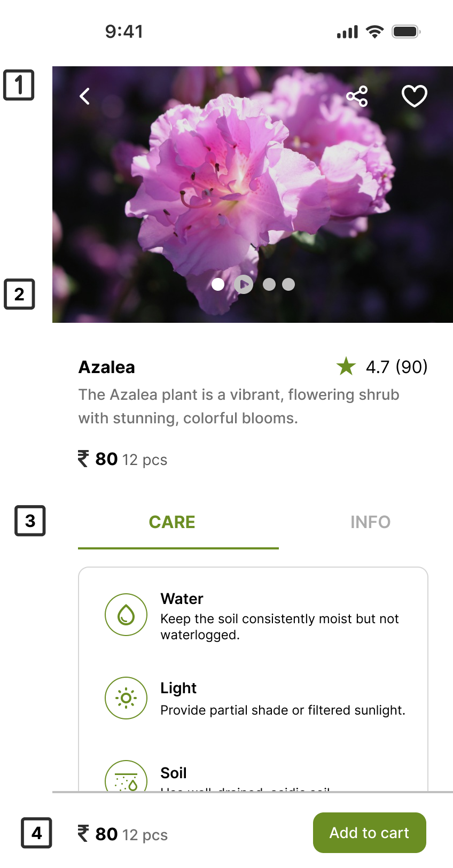The image size is (453, 868).
Task: Tap the green star rating icon
Action: (x=346, y=367)
